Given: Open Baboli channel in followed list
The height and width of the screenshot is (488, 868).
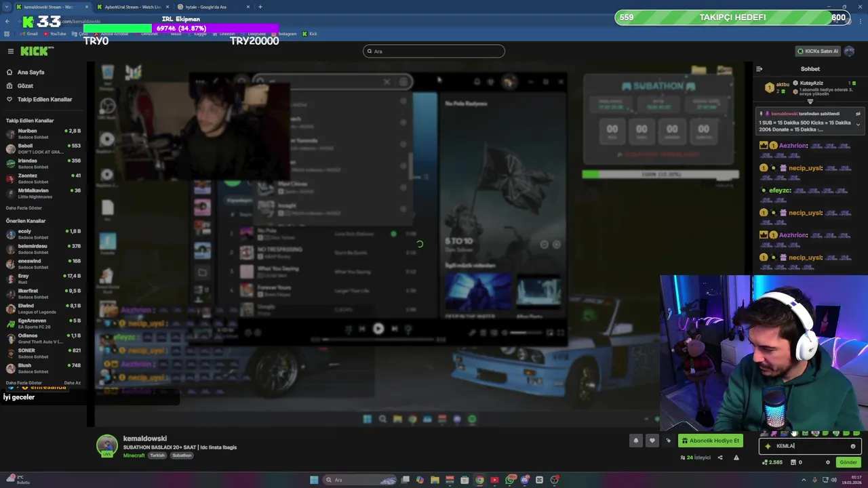Looking at the screenshot, I should pyautogui.click(x=43, y=148).
